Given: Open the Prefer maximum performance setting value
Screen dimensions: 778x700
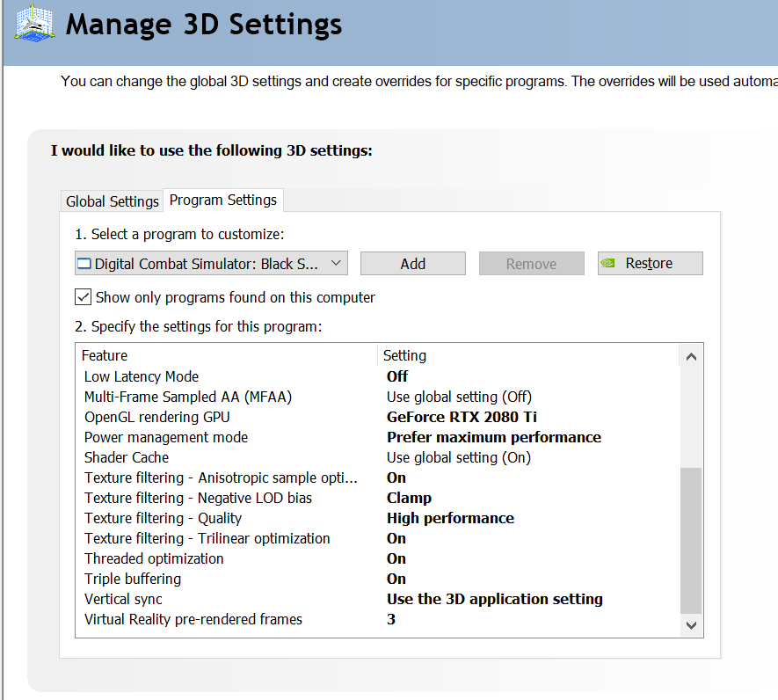Looking at the screenshot, I should (494, 437).
